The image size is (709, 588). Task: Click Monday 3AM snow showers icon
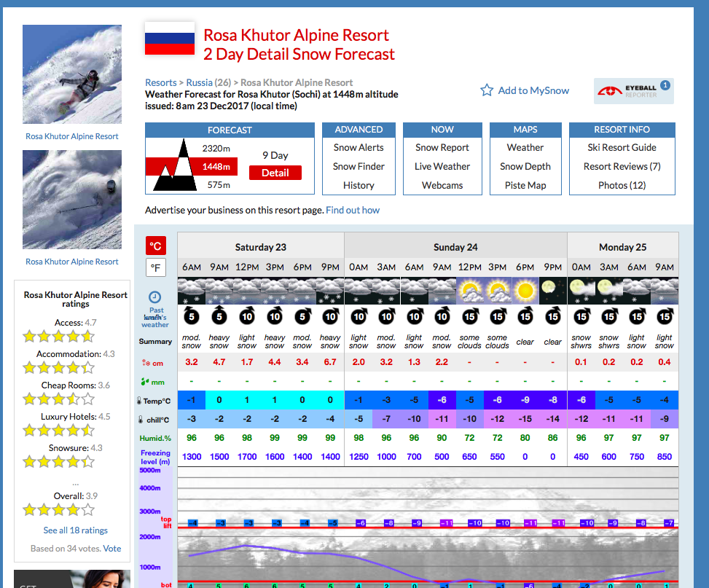pos(609,291)
